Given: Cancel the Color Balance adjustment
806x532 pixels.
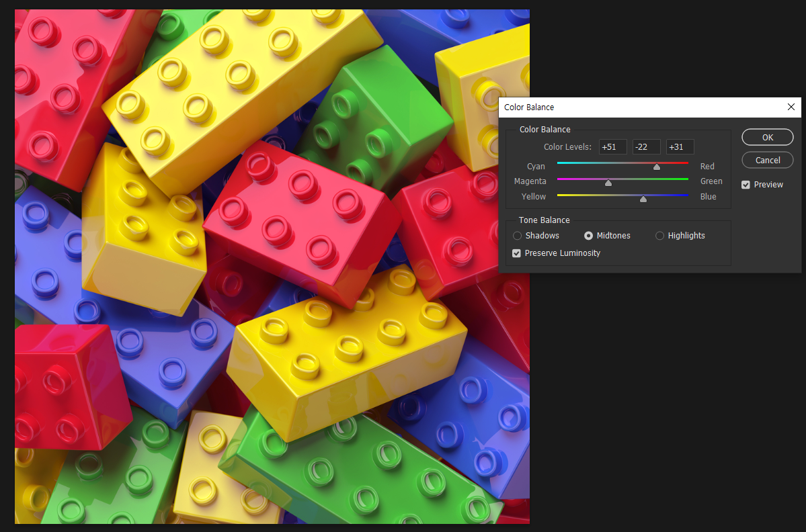Looking at the screenshot, I should 768,161.
